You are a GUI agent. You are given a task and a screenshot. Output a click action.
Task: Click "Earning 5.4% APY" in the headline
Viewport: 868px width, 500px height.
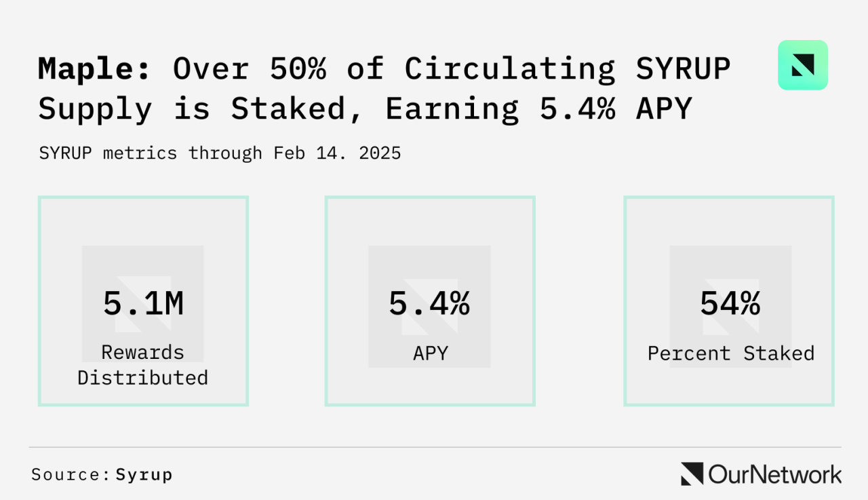pyautogui.click(x=538, y=110)
